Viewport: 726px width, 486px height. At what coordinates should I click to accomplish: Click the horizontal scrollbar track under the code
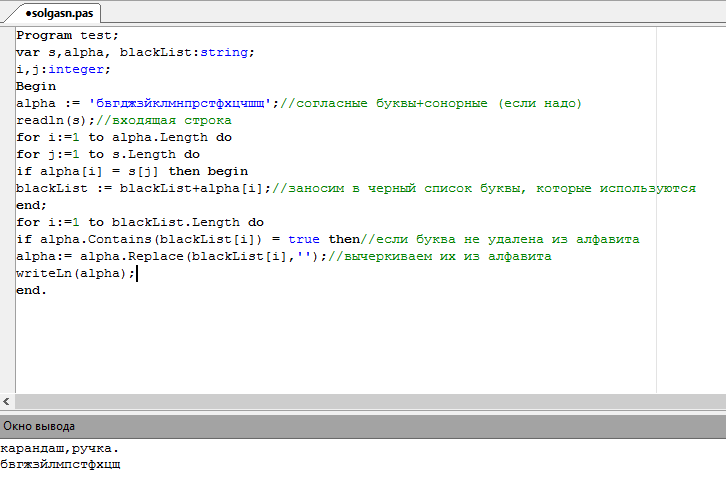tap(370, 401)
